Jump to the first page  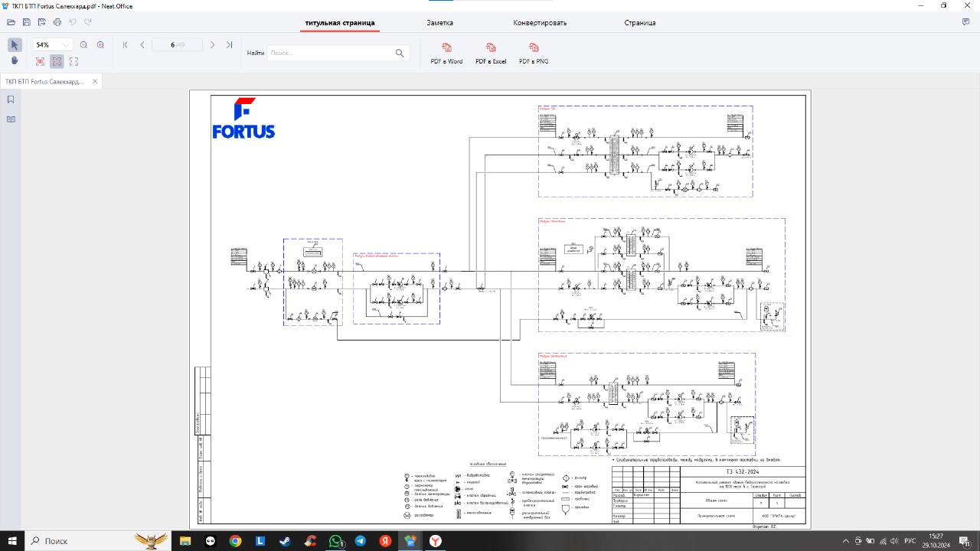point(126,45)
